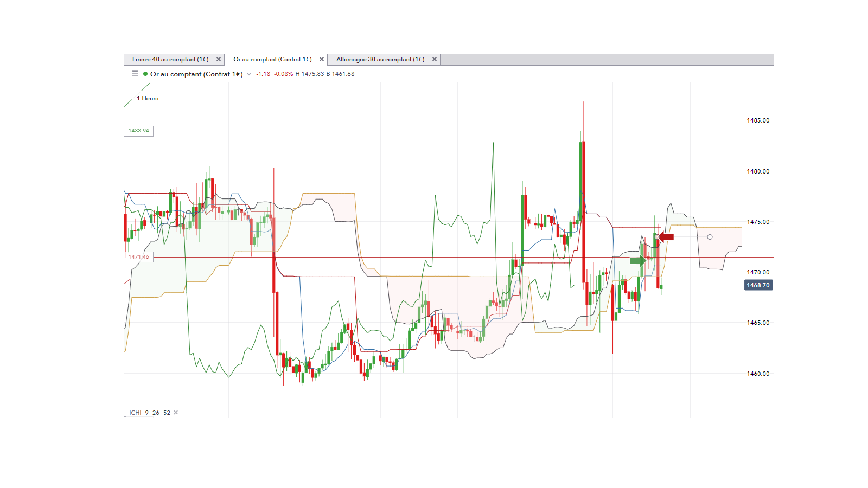Click the -0.08% change value

tap(283, 74)
